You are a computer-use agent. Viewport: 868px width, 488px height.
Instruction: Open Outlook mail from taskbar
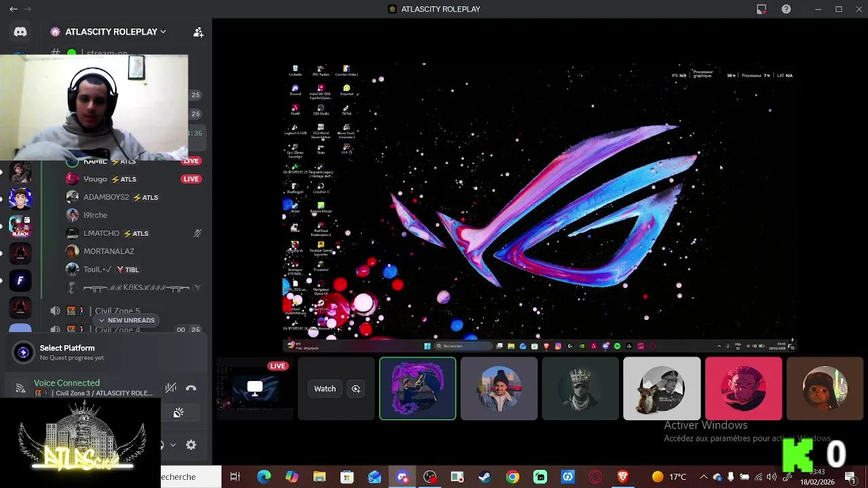point(374,476)
